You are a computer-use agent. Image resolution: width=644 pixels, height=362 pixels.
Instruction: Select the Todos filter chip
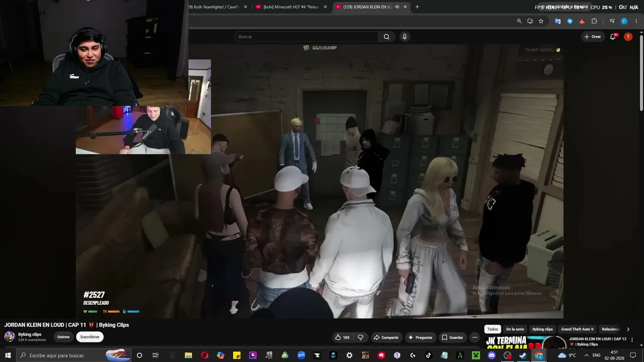coord(493,329)
